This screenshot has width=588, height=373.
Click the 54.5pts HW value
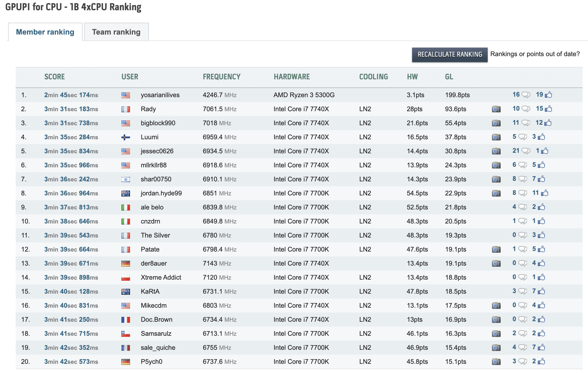tap(417, 193)
